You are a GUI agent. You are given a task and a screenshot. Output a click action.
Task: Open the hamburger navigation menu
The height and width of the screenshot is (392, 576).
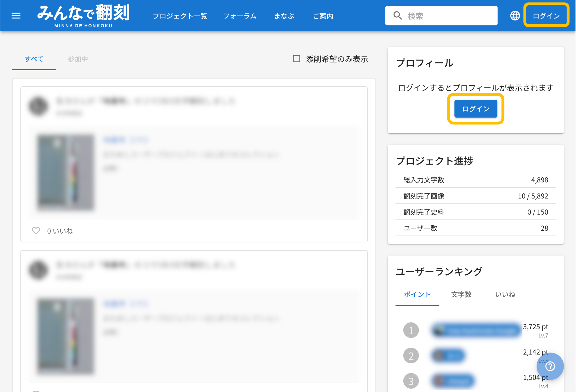coord(16,16)
